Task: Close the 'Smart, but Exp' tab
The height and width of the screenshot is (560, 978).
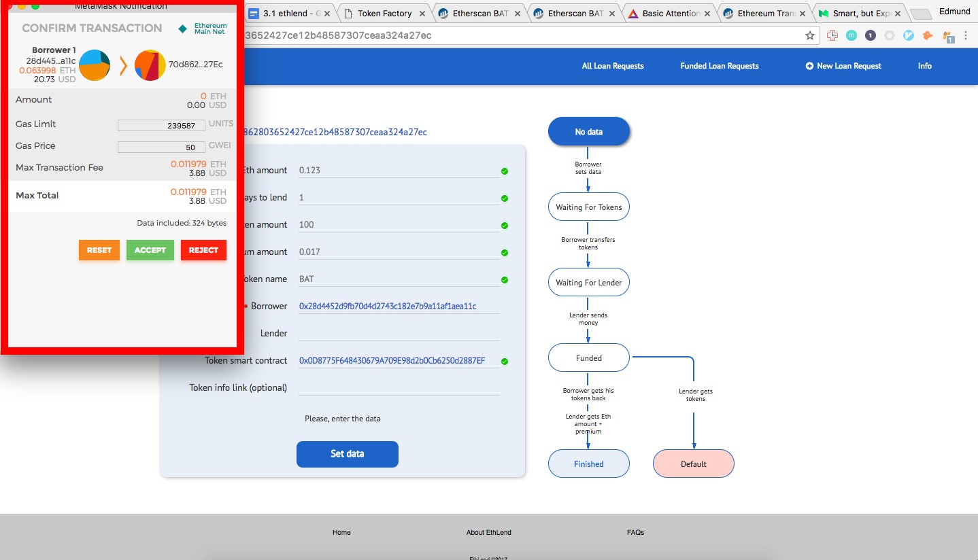Action: point(898,14)
